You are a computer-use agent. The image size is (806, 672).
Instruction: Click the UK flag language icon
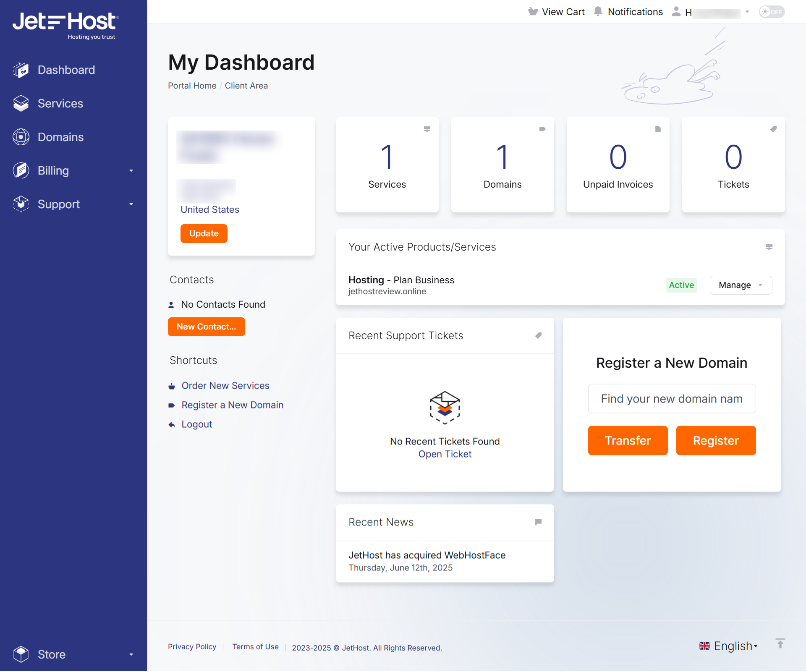(704, 646)
